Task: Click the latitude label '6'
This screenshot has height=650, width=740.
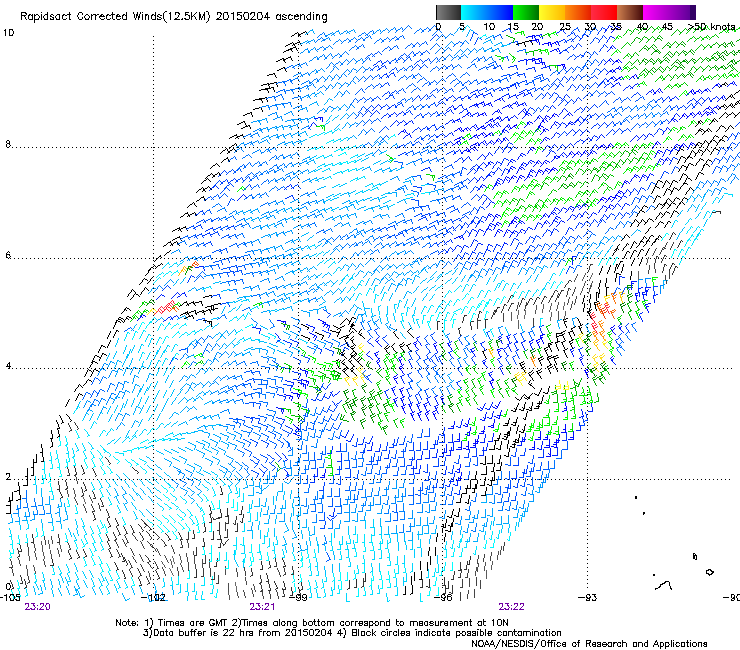Action: click(x=8, y=255)
